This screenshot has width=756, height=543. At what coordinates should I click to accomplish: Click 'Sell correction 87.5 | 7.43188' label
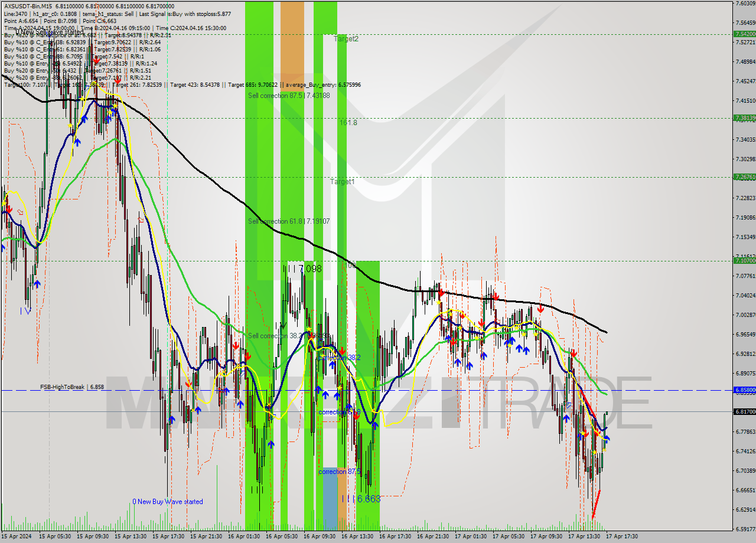pos(289,96)
